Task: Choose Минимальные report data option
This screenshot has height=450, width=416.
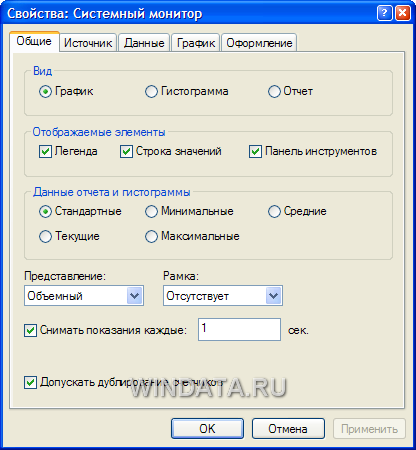Action: pyautogui.click(x=151, y=211)
